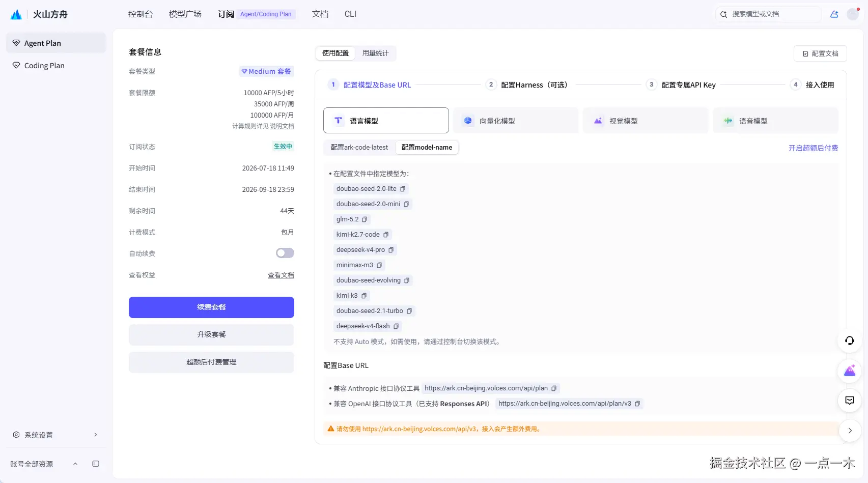Open 超额后付费管理
The image size is (868, 483).
point(211,362)
